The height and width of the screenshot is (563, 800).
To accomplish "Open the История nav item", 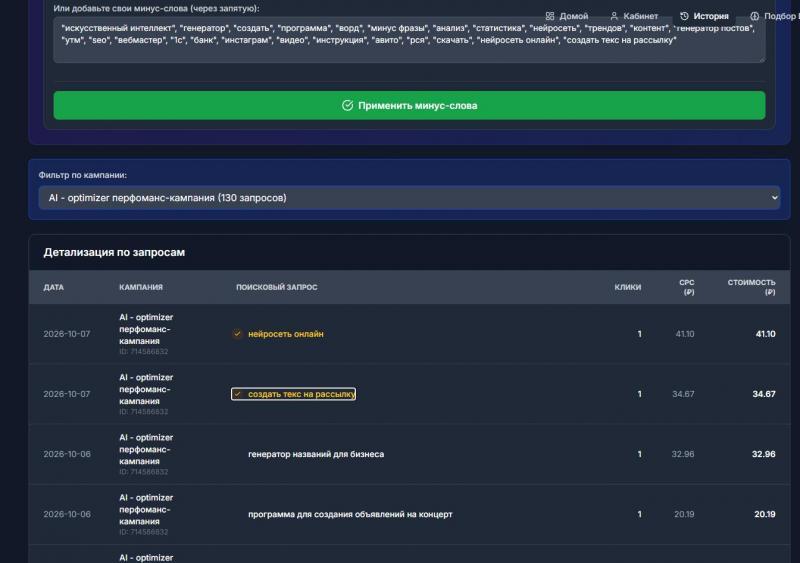I will (705, 16).
